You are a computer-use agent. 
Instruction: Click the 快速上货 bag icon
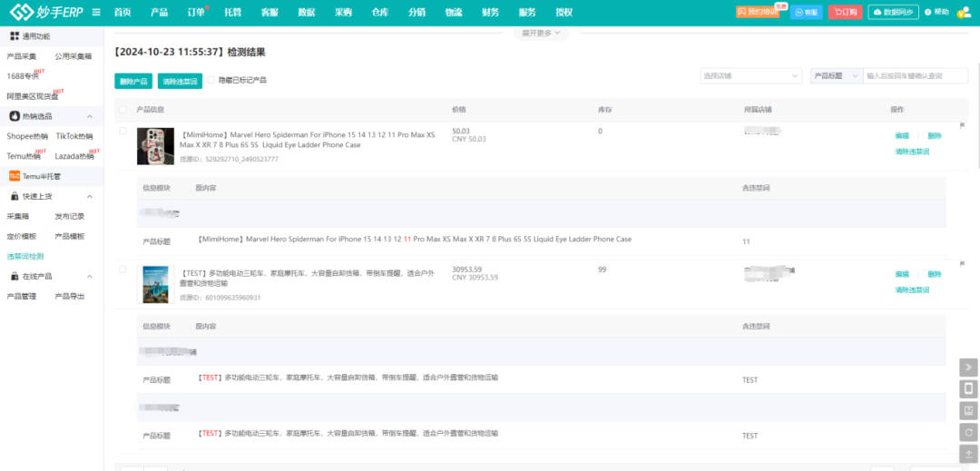pyautogui.click(x=15, y=196)
